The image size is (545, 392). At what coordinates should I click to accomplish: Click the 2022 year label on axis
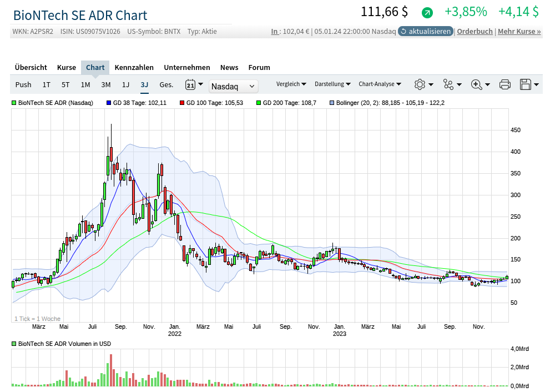175,334
